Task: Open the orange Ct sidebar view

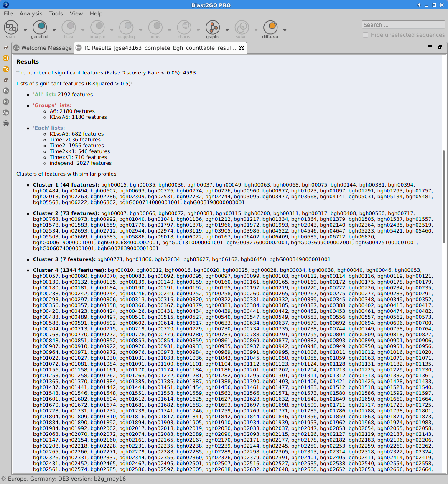Action: click(6, 58)
